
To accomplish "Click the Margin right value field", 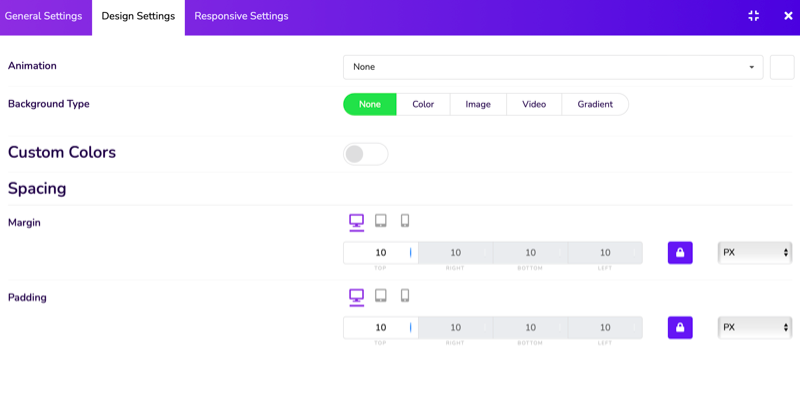I will pyautogui.click(x=456, y=253).
